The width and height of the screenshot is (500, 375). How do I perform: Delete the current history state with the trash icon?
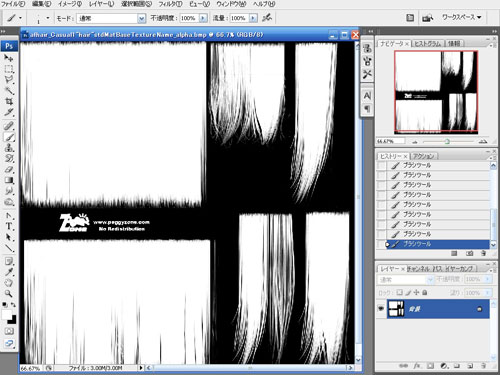(x=483, y=254)
